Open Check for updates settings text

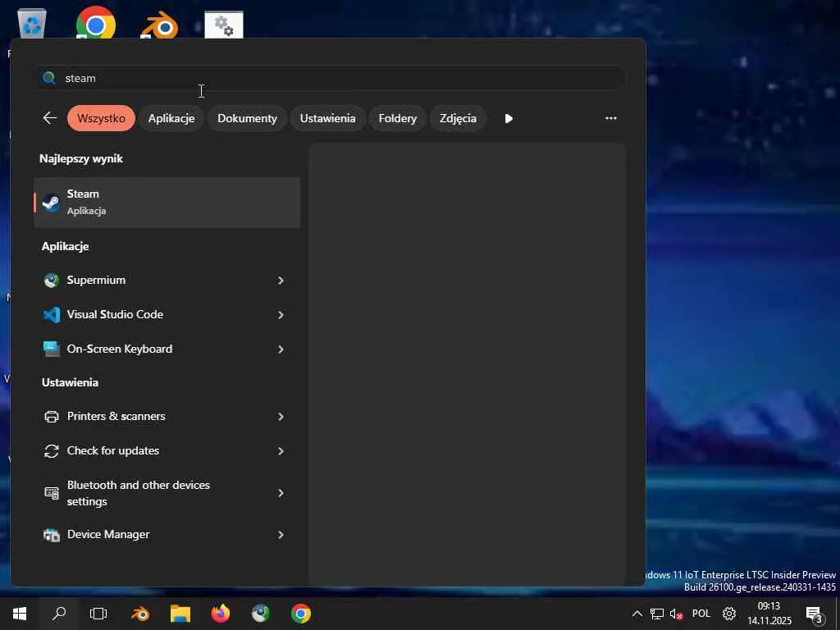coord(113,450)
